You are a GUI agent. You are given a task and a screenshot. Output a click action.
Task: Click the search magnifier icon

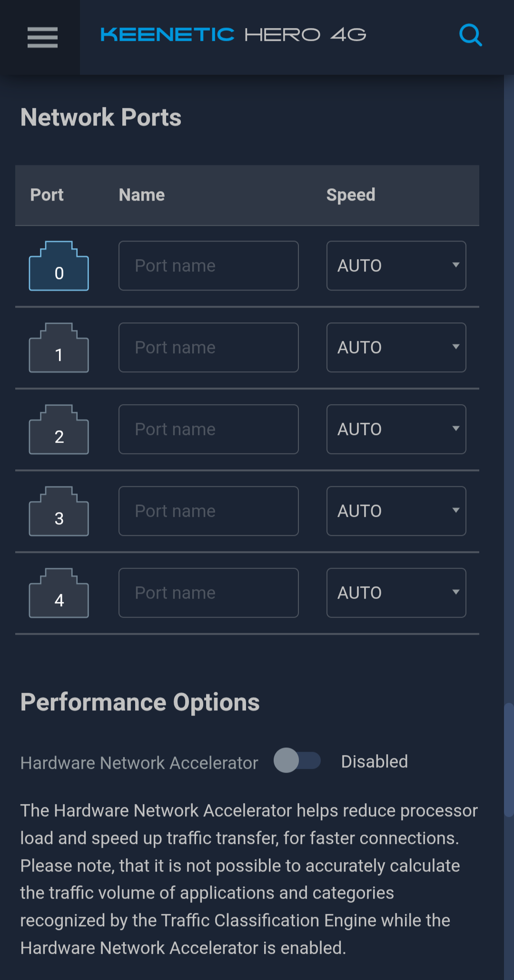click(470, 35)
